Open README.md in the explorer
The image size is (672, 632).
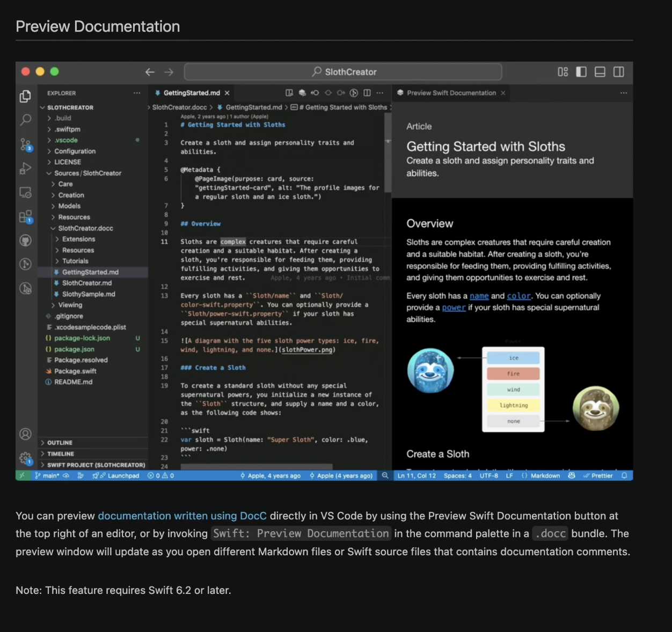tap(92, 382)
